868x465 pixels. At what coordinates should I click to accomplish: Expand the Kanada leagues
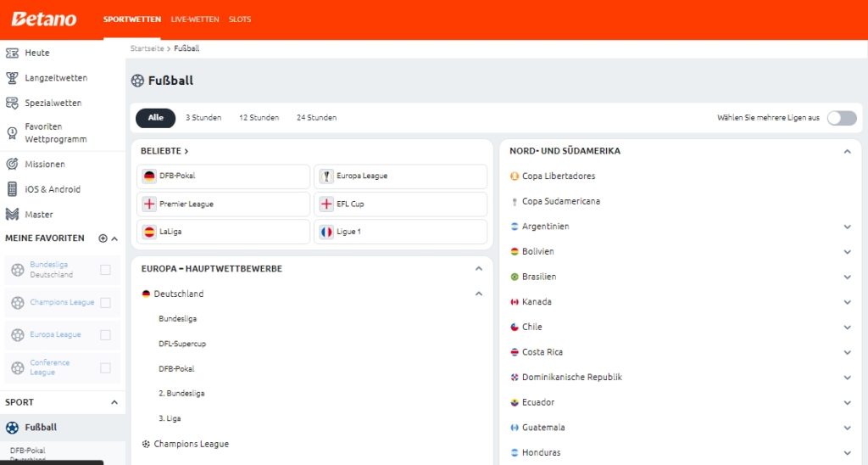[x=847, y=302]
